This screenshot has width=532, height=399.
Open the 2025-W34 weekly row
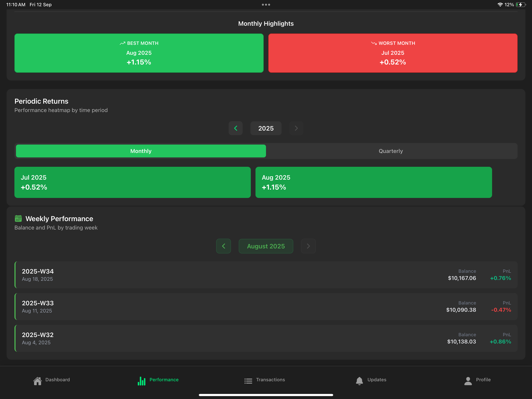click(266, 275)
